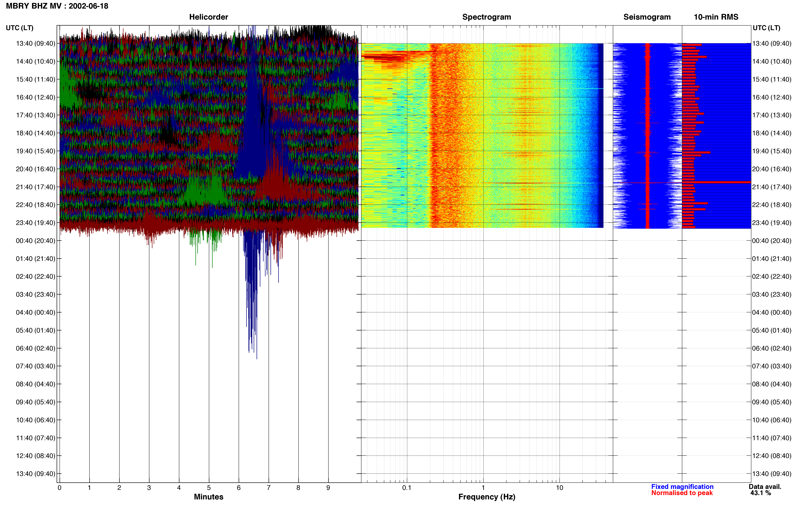Click left axis label '23:40 (19:40)'
The height and width of the screenshot is (508, 812).
[x=36, y=223]
